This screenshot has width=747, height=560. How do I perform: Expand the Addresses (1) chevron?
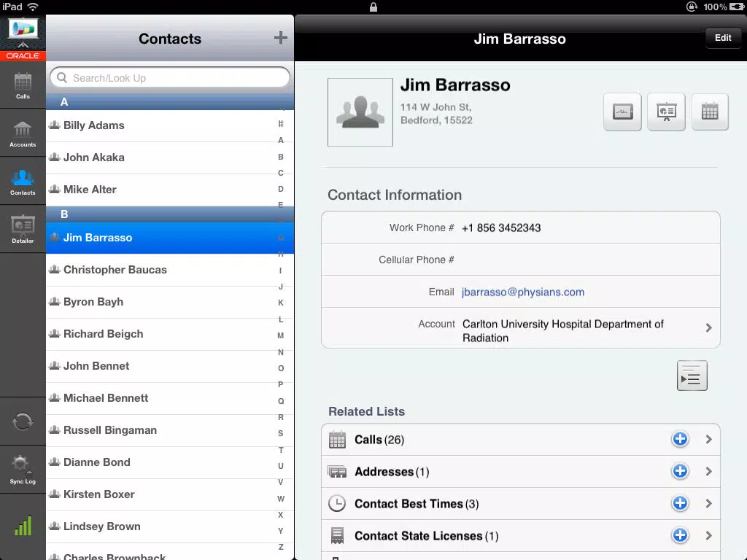[x=708, y=471]
